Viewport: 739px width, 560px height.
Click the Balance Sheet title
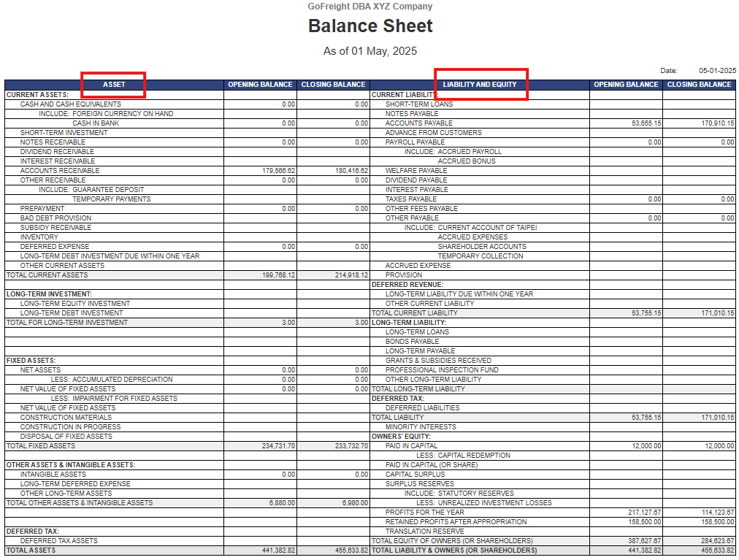(x=369, y=26)
